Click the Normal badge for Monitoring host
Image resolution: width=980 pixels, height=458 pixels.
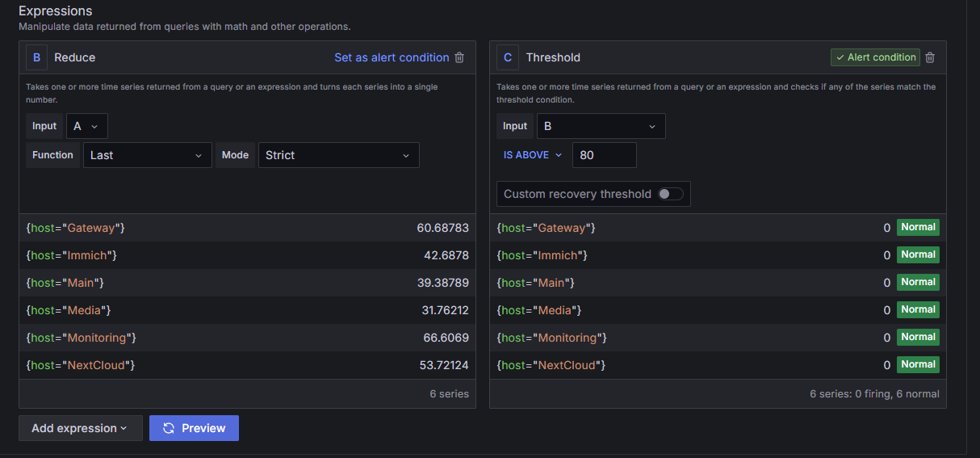point(918,338)
